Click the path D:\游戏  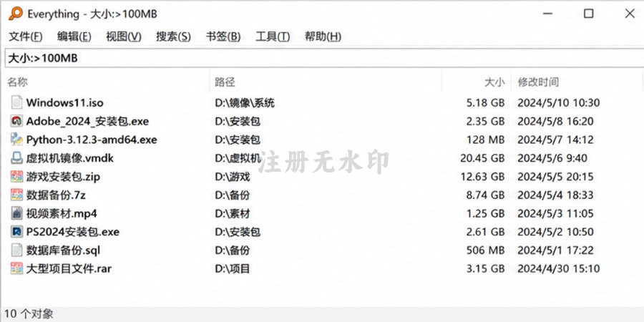pyautogui.click(x=233, y=177)
